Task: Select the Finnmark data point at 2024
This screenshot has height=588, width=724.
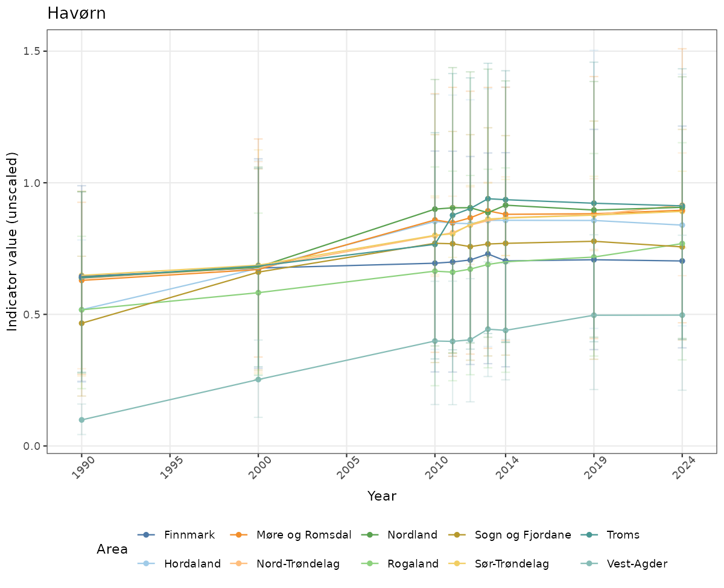Action: [682, 261]
